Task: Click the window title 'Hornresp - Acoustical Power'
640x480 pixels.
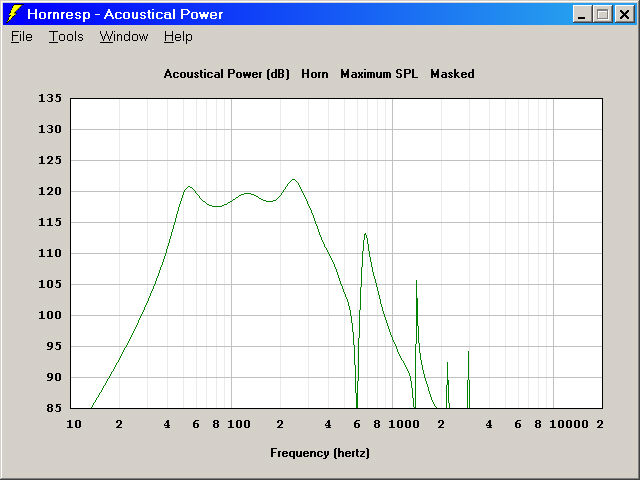Action: coord(125,14)
